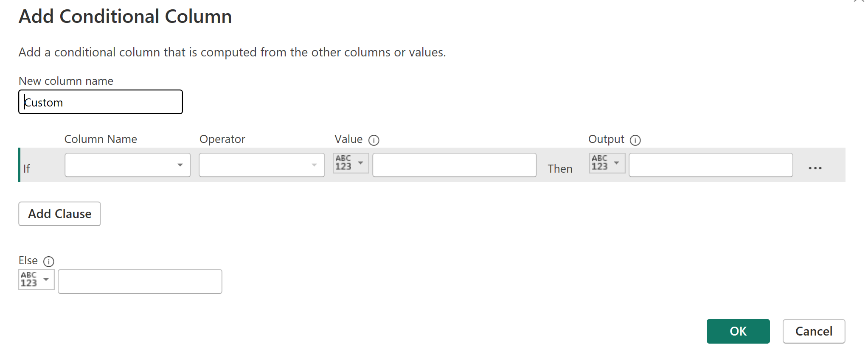Expand the Column Name dropdown
This screenshot has height=361, width=868.
tap(127, 165)
